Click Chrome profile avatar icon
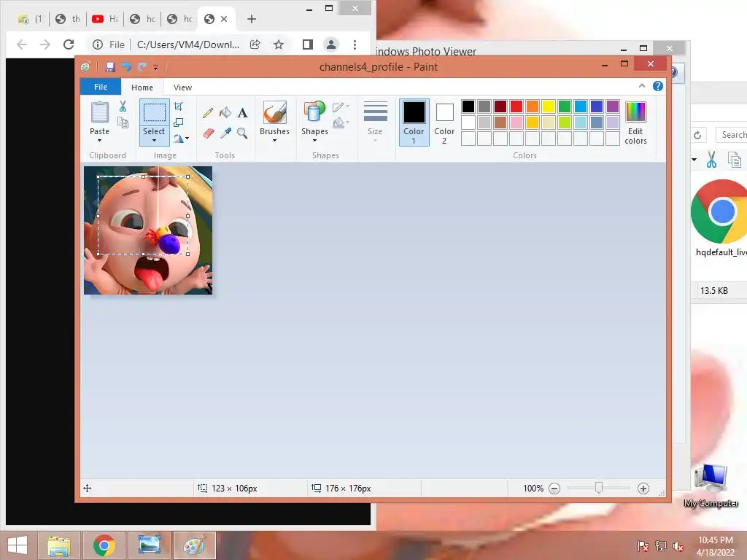Viewport: 747px width, 560px height. coord(330,44)
